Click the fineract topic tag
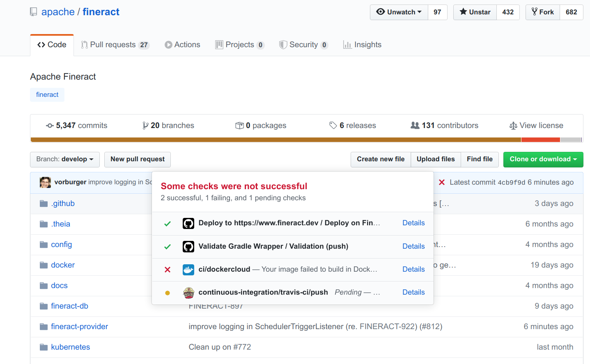 click(47, 95)
